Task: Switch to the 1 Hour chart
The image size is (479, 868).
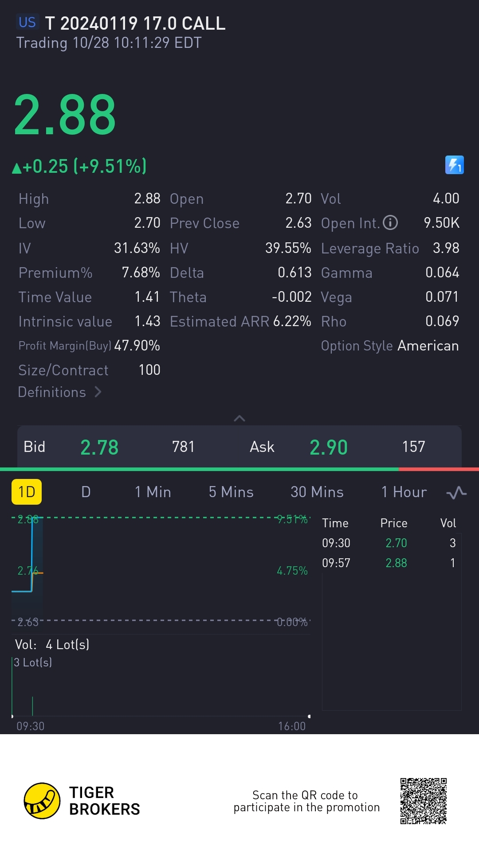Action: coord(404,492)
